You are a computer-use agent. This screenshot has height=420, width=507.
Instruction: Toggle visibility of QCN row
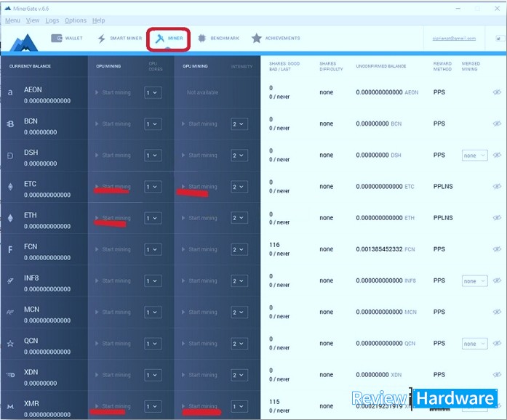[497, 343]
